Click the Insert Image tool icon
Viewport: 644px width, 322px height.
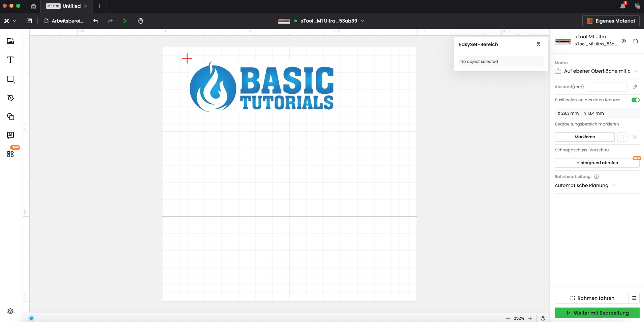coord(10,41)
